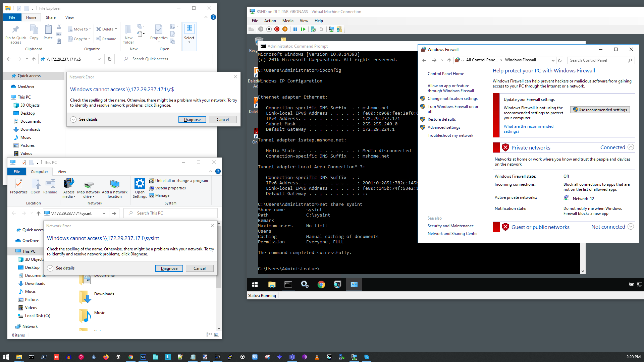Open the Windows Firewall address dropdown
644x362 pixels.
pos(553,60)
